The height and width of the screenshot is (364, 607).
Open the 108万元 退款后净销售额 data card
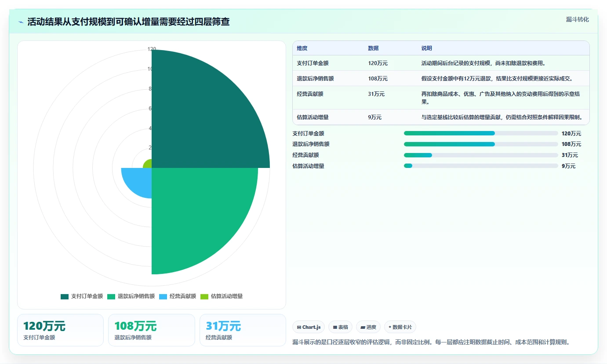(152, 330)
